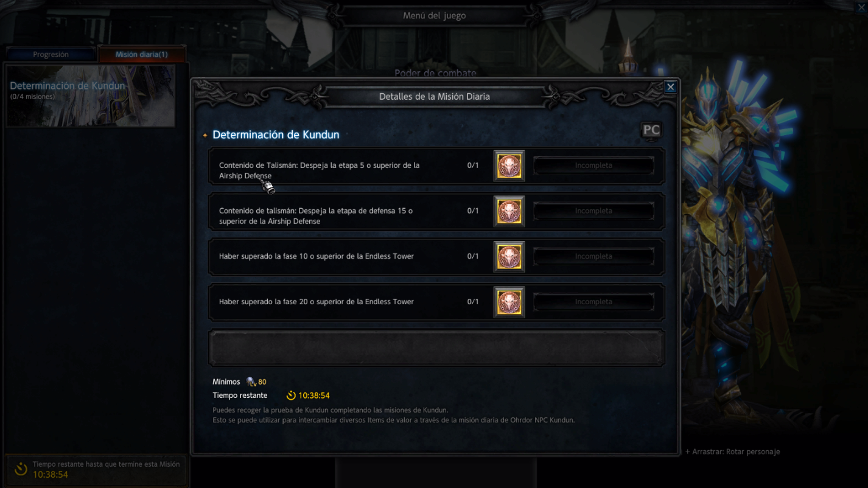Click the mission timer icon at bottom left

coord(21,469)
